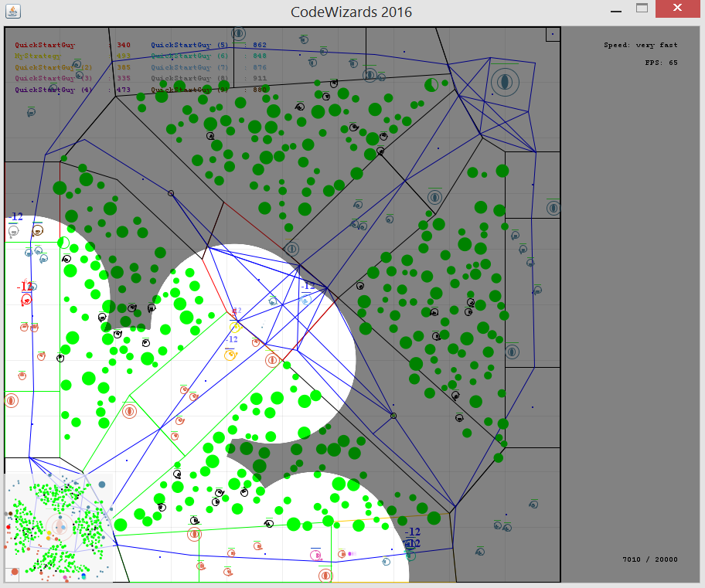Viewport: 705px width, 588px height.
Task: Select the blue tower at the map's top edge
Action: pos(238,34)
